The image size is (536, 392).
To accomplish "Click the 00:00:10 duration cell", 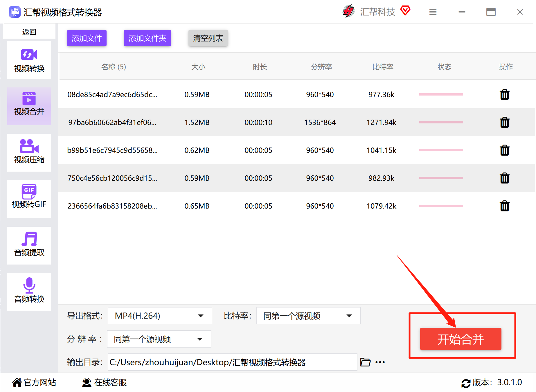I will pyautogui.click(x=258, y=122).
